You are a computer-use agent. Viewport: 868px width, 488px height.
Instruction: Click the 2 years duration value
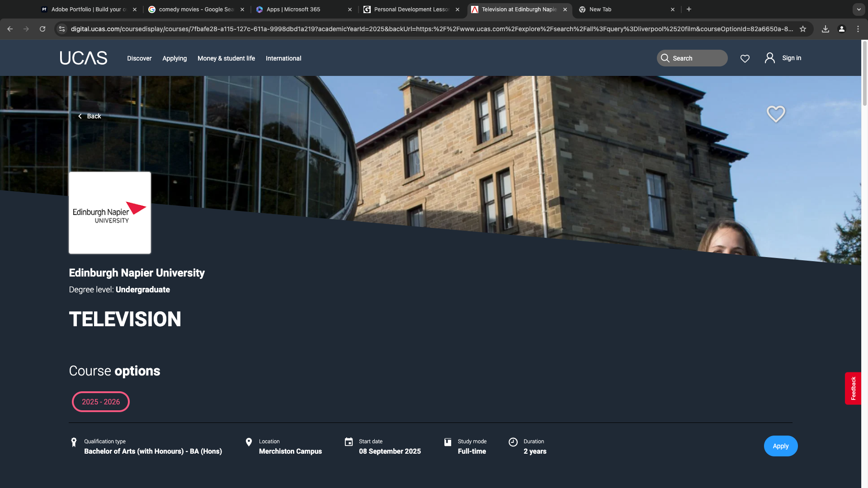point(535,451)
